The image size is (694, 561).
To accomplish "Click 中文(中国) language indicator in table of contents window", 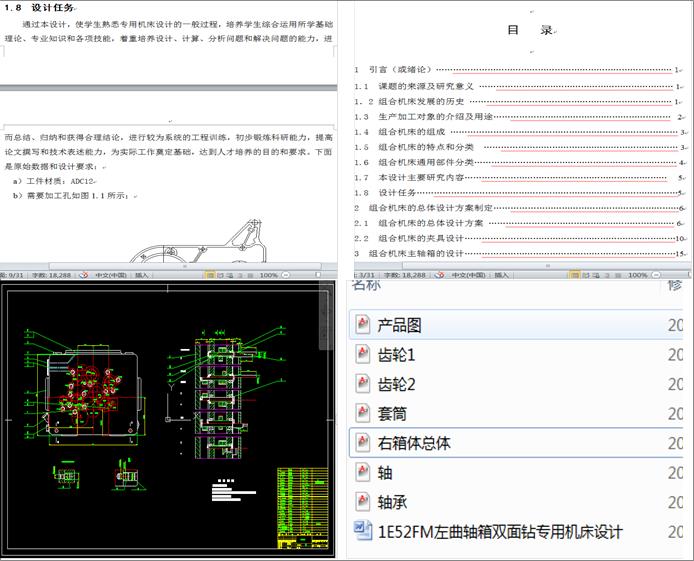I will (x=468, y=275).
